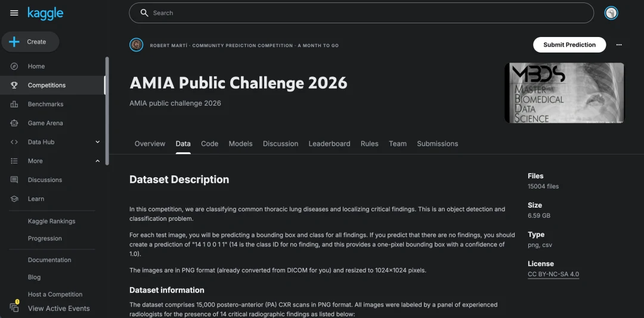Click the search magnifier icon
This screenshot has width=644, height=318.
pos(144,13)
